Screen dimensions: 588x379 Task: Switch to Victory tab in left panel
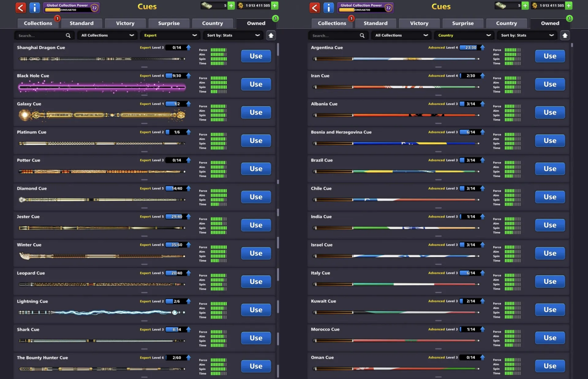coord(125,23)
